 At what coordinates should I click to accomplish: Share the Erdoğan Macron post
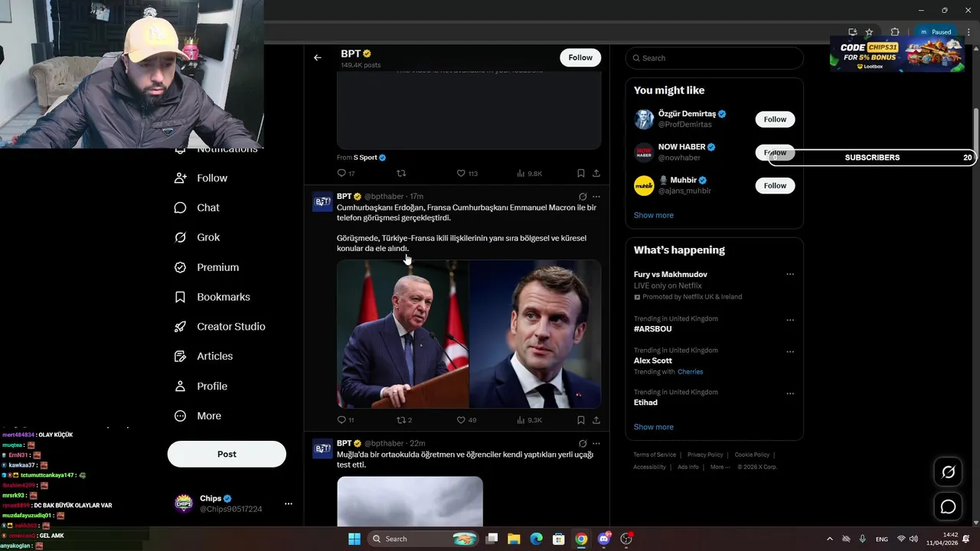click(596, 420)
